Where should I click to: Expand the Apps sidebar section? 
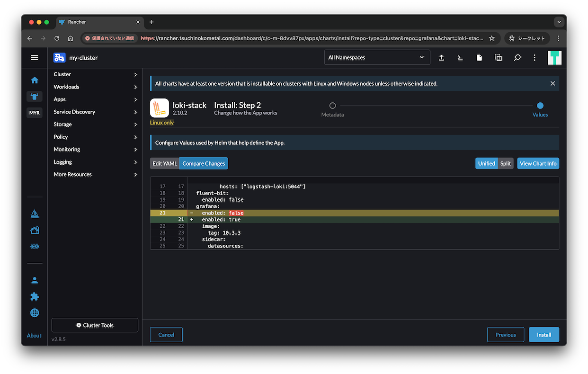[x=95, y=99]
